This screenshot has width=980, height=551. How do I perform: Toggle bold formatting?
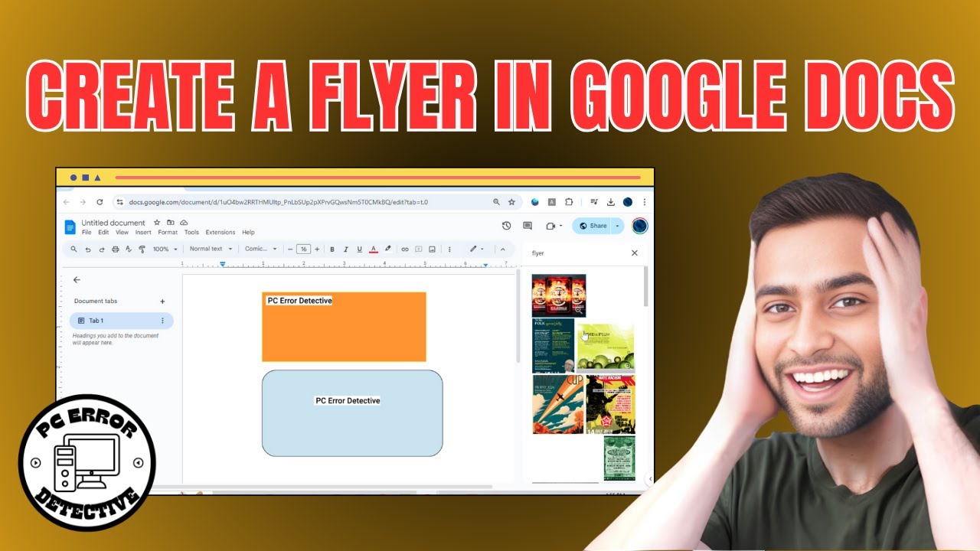(x=332, y=249)
